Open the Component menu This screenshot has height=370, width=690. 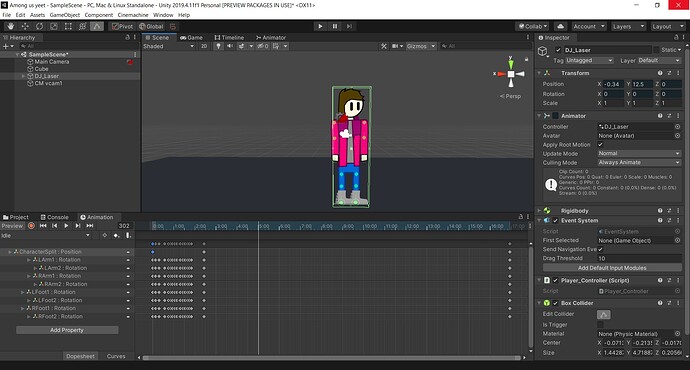click(x=99, y=15)
